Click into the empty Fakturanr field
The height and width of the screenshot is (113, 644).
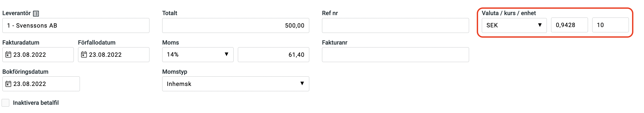click(x=396, y=55)
